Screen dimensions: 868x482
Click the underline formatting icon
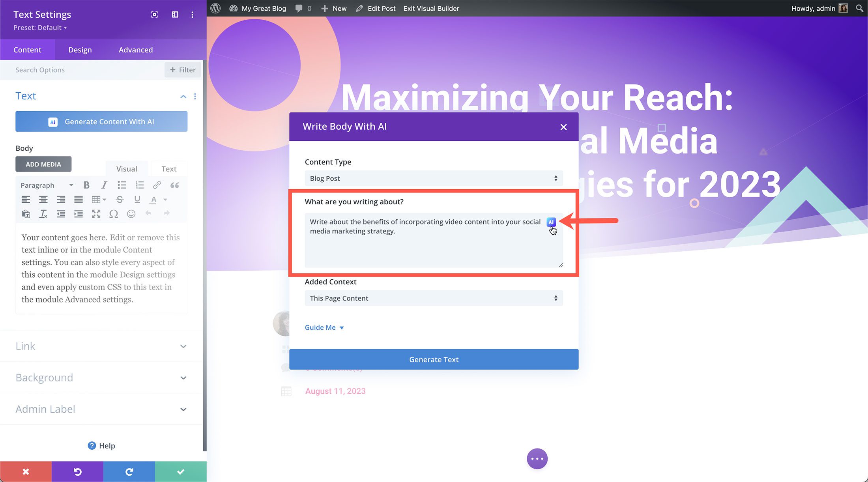click(138, 199)
